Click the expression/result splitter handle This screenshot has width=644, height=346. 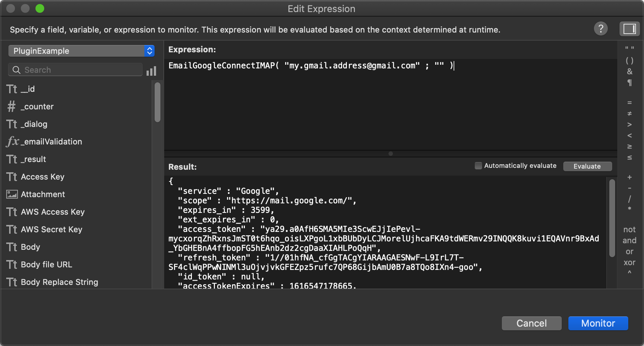(x=390, y=154)
